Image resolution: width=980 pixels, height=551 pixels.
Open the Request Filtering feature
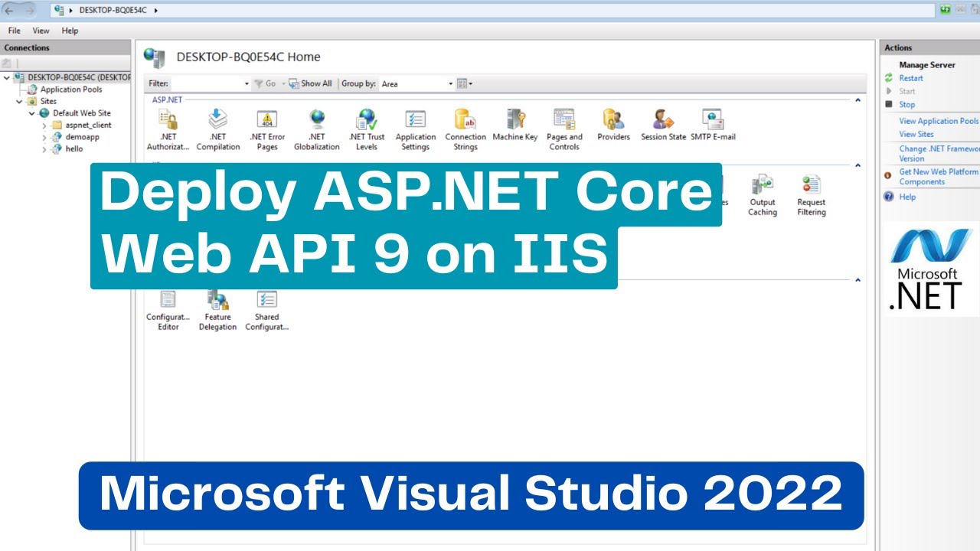click(x=811, y=195)
